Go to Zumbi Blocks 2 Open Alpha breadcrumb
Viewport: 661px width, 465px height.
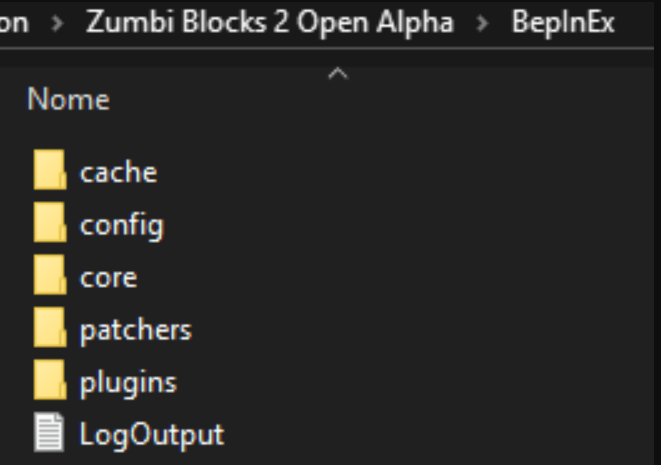pyautogui.click(x=270, y=22)
